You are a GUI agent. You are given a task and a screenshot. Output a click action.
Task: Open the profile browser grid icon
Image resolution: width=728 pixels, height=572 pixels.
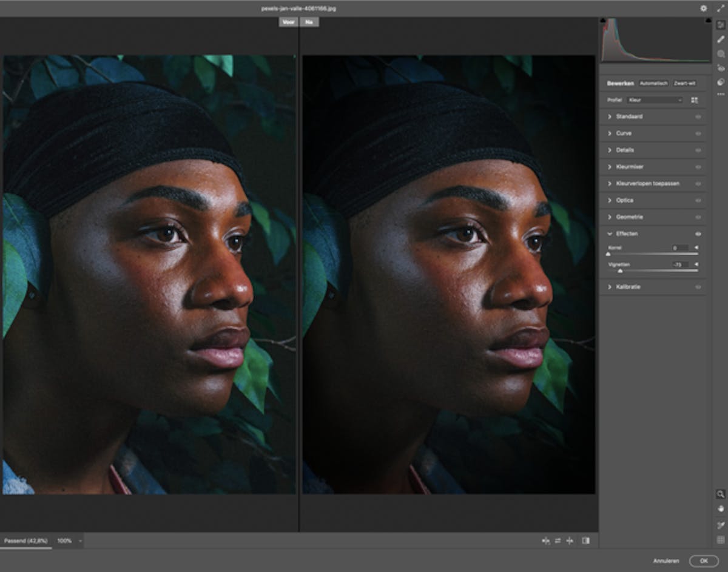(x=695, y=99)
